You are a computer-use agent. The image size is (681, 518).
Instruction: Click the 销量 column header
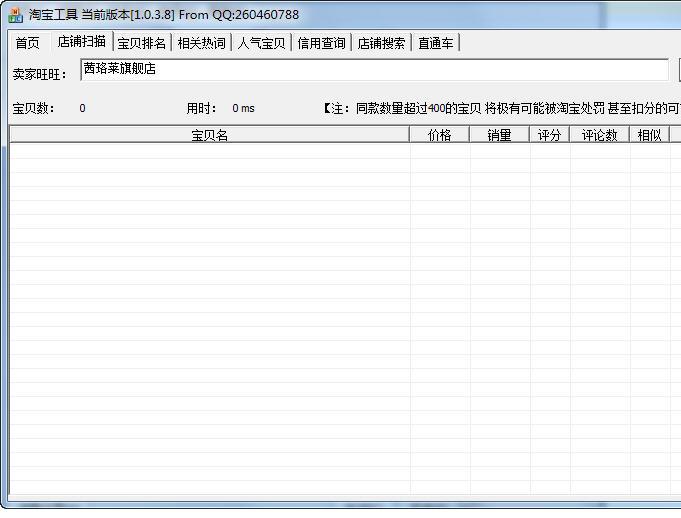click(499, 135)
